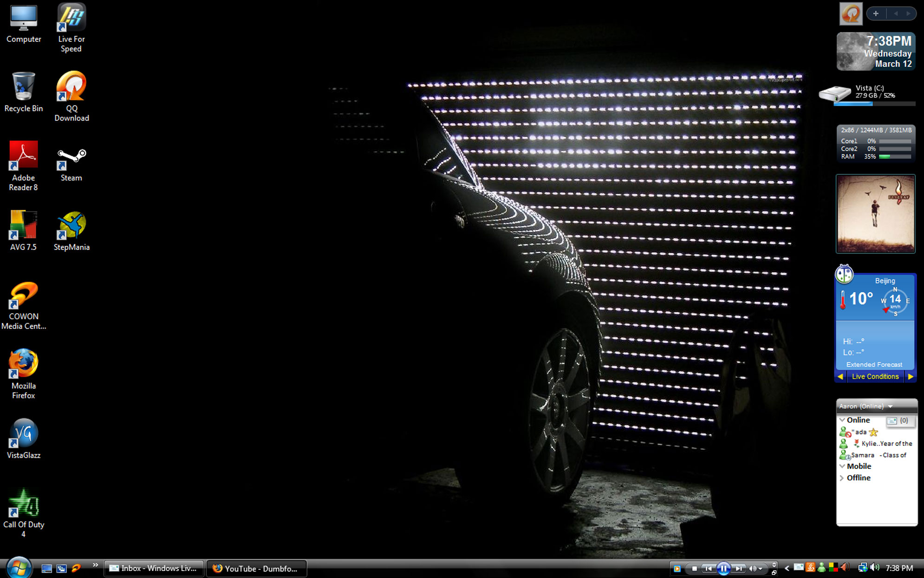Open the media player volume dropdown
This screenshot has height=578, width=924.
760,569
